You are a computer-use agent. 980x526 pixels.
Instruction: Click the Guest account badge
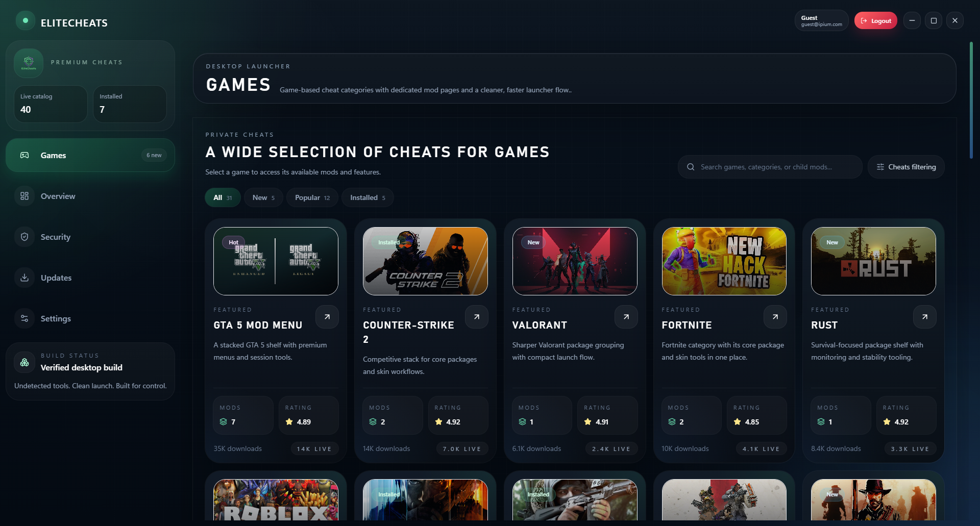(821, 21)
